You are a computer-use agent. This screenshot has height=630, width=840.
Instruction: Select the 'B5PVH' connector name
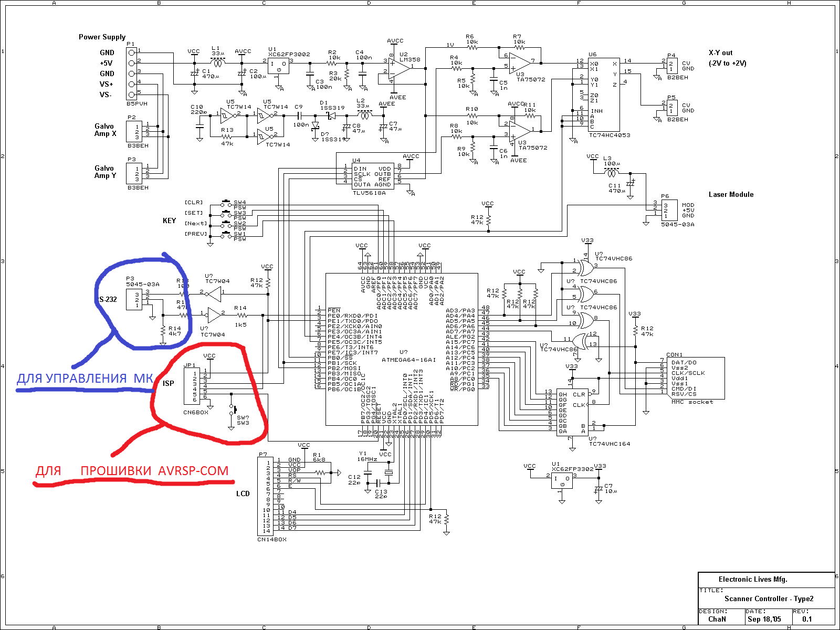click(137, 103)
